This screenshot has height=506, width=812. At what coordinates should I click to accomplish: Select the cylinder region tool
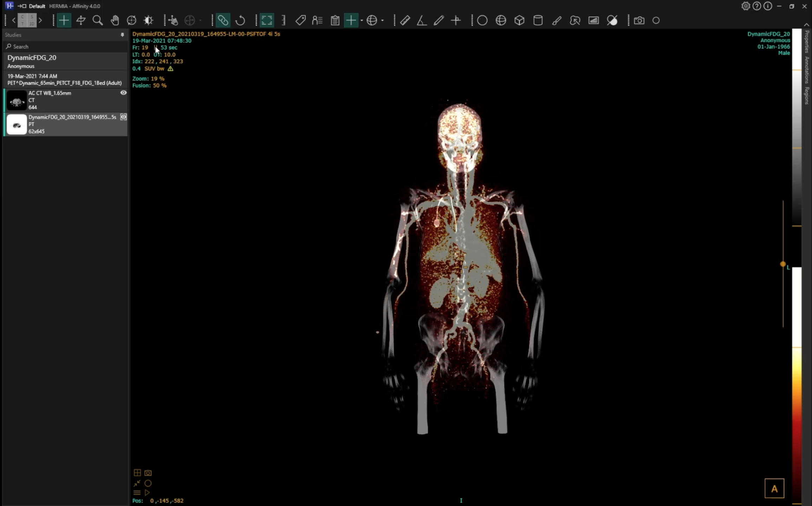tap(538, 20)
